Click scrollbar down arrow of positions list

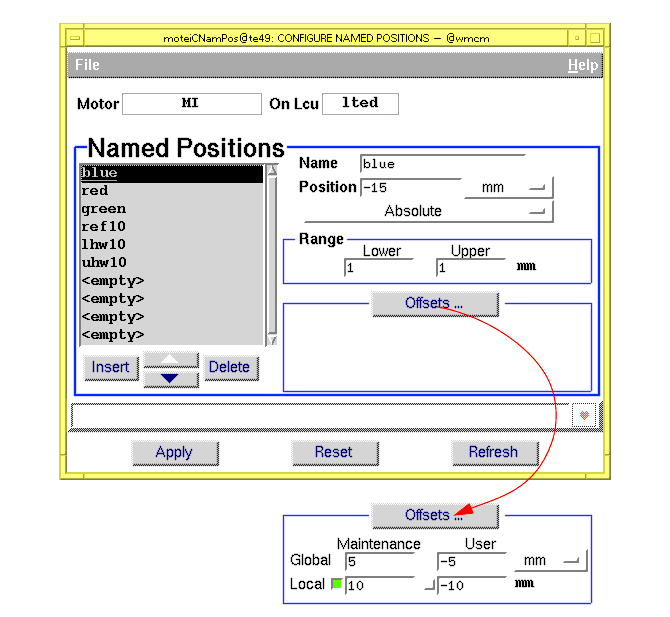point(272,340)
